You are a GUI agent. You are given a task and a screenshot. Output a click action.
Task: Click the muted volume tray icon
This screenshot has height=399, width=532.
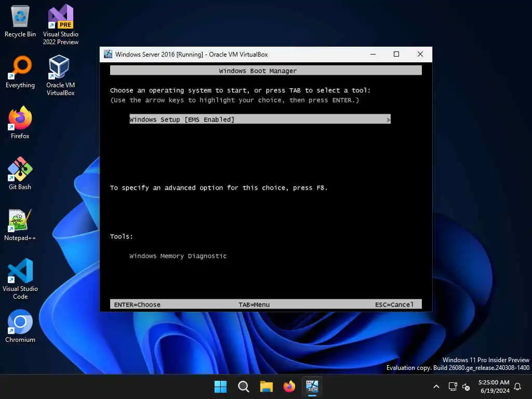point(466,387)
